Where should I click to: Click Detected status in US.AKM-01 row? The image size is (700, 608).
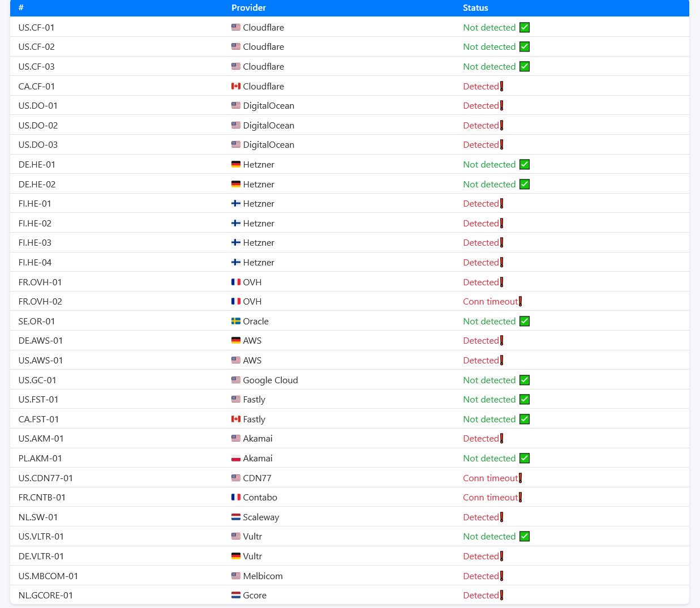point(481,439)
